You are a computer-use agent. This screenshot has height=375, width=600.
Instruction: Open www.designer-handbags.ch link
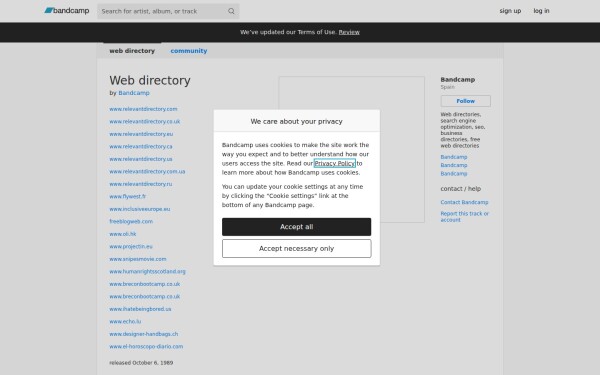(143, 334)
